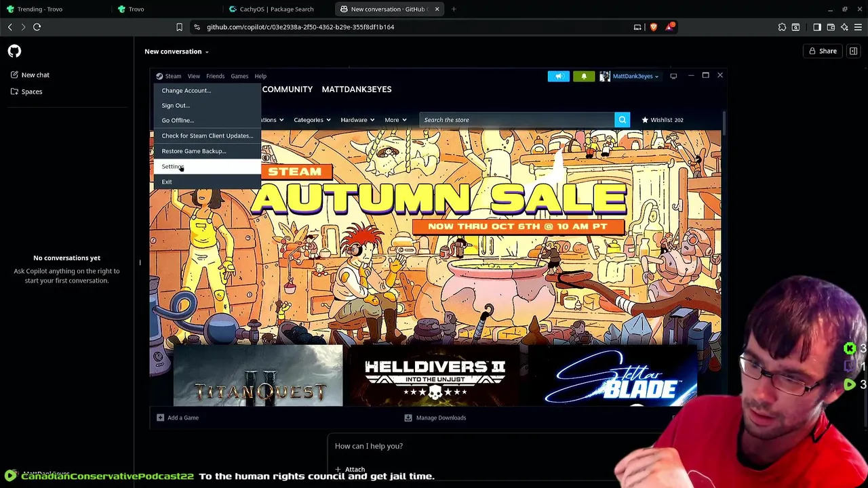868x488 pixels.
Task: Open Spaces in the Copilot sidebar
Action: (x=26, y=91)
